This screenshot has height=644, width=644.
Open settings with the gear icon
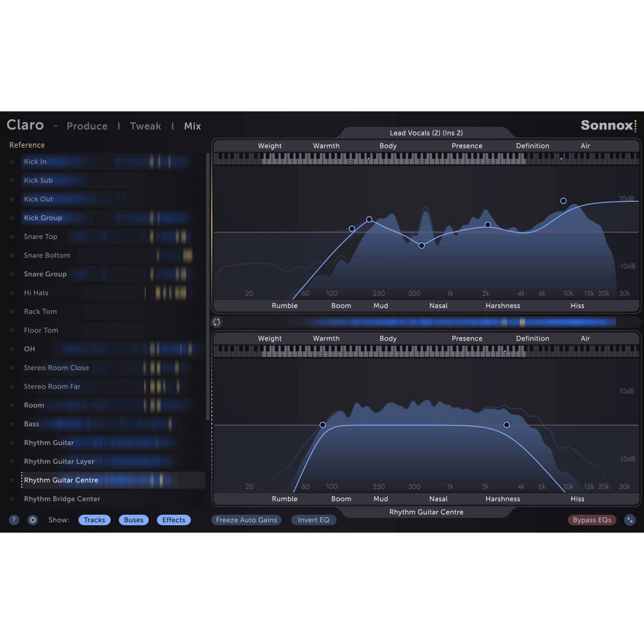33,520
